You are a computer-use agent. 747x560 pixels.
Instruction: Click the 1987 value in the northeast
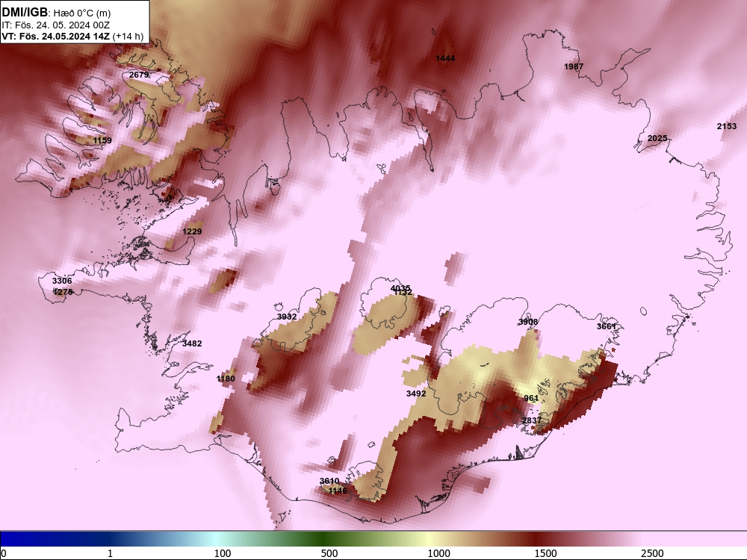coord(574,66)
